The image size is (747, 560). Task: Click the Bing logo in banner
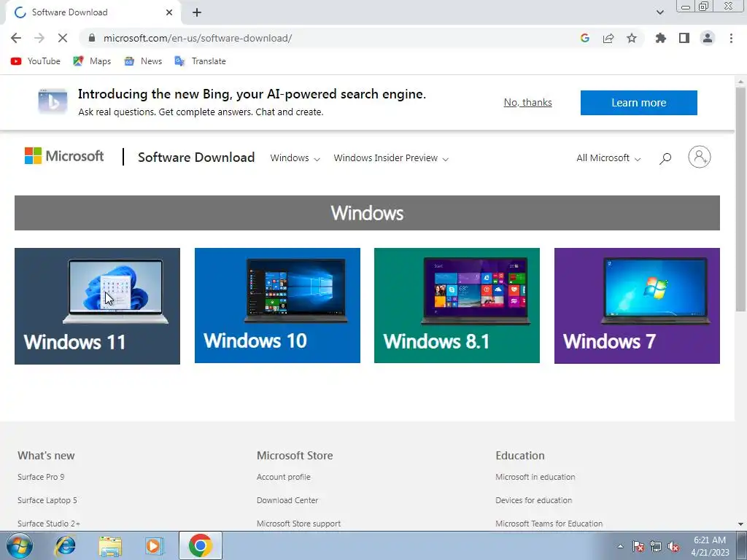click(x=53, y=101)
